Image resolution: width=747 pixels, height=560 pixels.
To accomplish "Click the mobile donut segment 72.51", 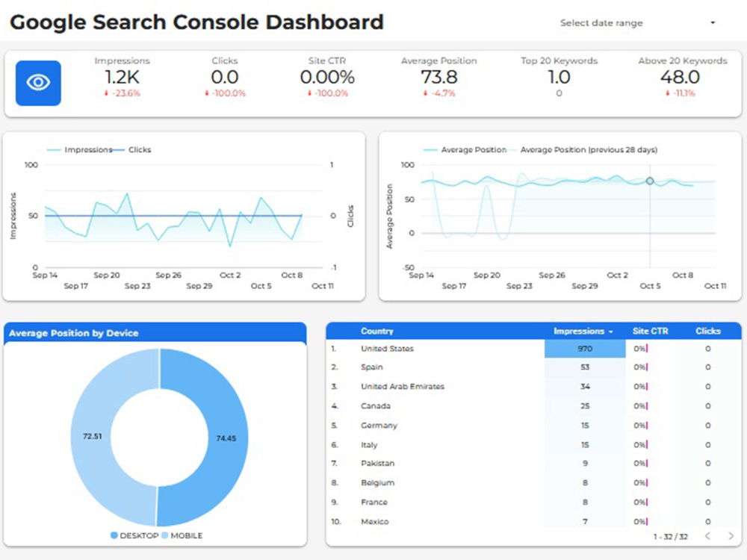I will pyautogui.click(x=92, y=436).
